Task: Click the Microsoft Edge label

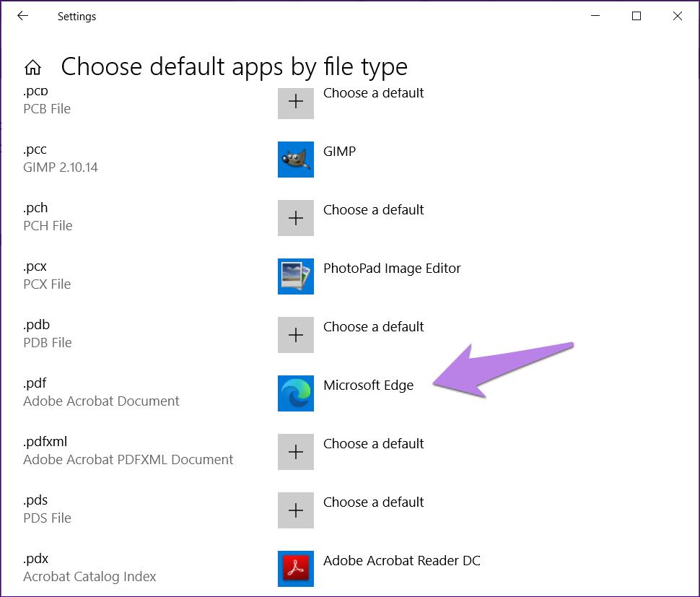Action: [x=369, y=385]
